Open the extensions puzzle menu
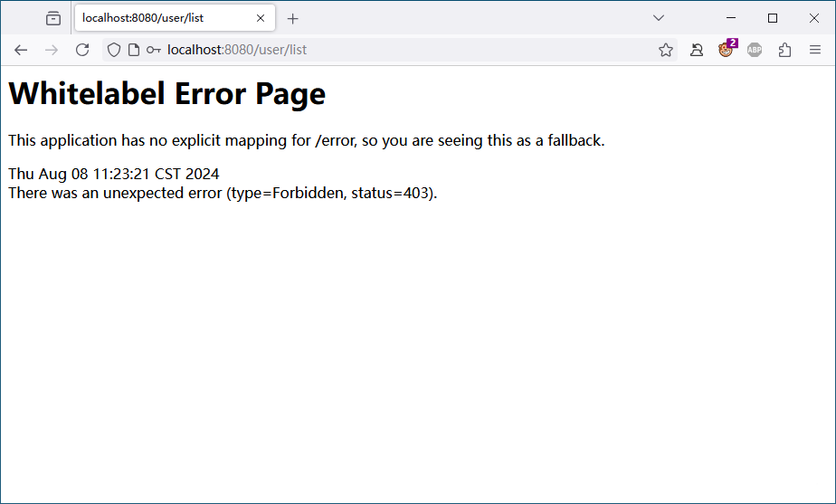This screenshot has height=504, width=836. click(784, 50)
